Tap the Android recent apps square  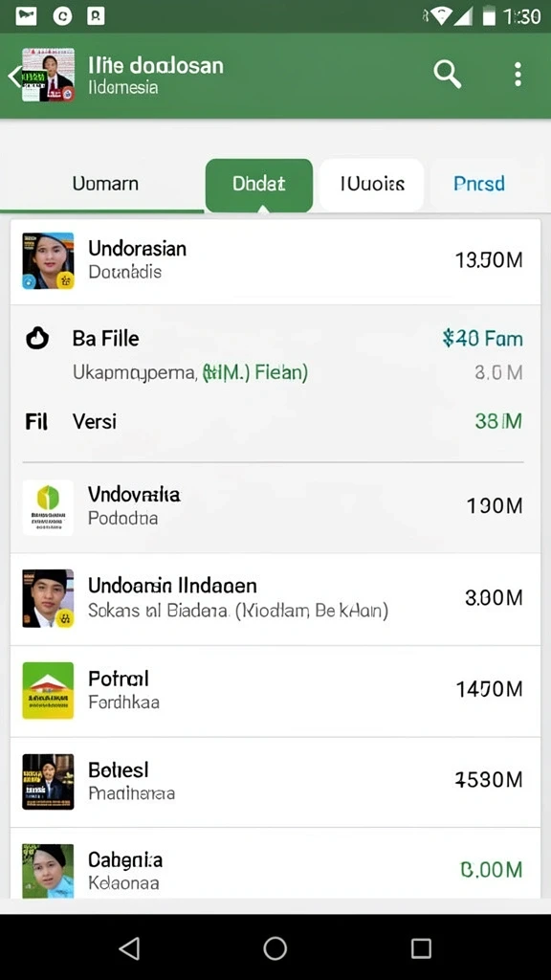[x=421, y=948]
